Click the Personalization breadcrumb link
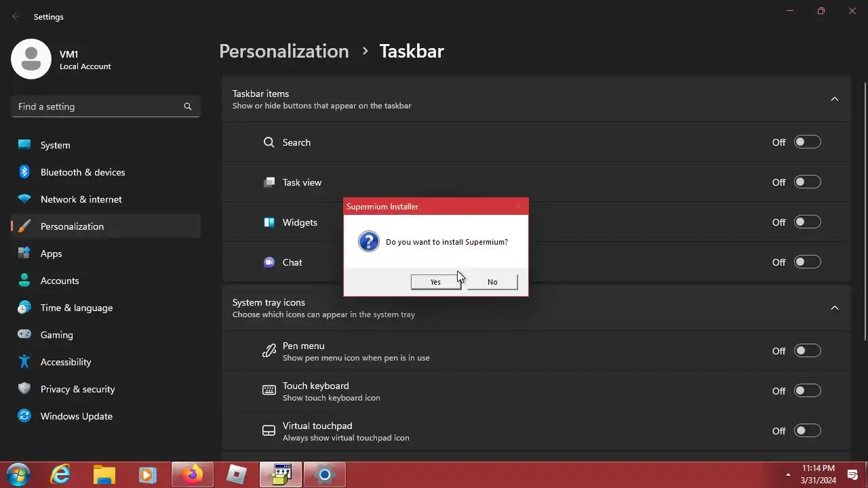Screen dimensions: 868x488 pos(284,52)
